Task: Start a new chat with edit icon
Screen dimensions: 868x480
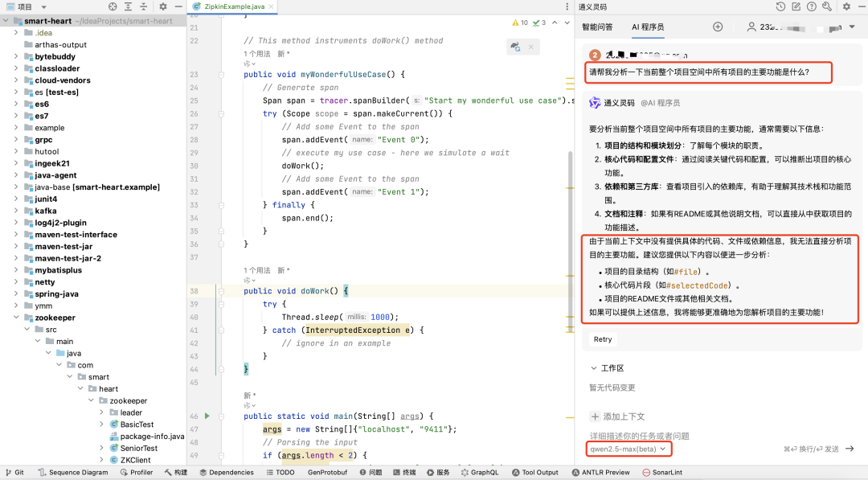Action: tap(796, 6)
